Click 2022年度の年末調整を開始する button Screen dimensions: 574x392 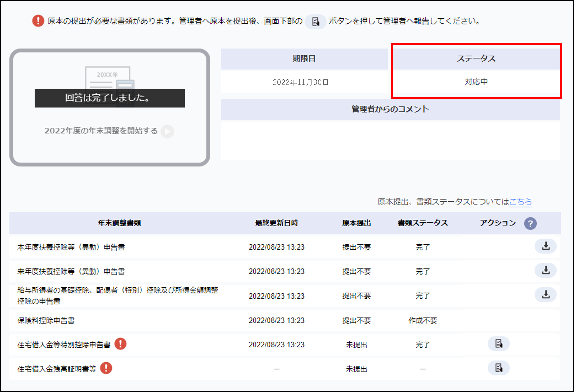(101, 131)
